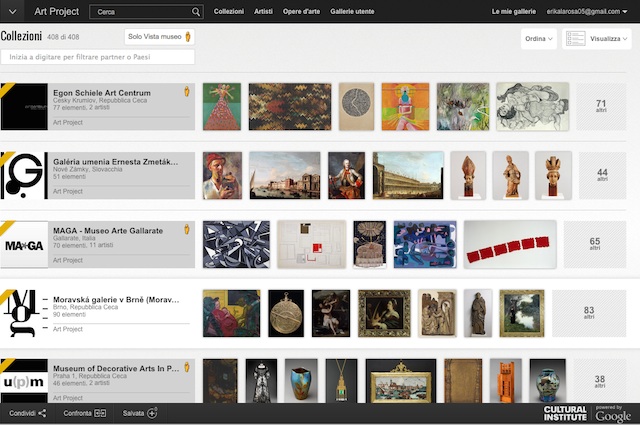
Task: Open the 71 altri tile
Action: pos(601,107)
